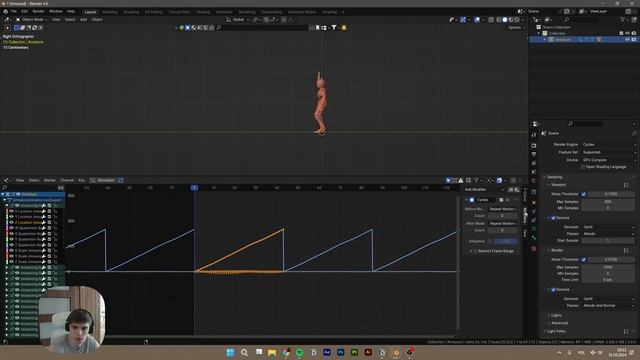Hide the X Location channel eye icon
Screen dimensions: 640x360
(11, 211)
